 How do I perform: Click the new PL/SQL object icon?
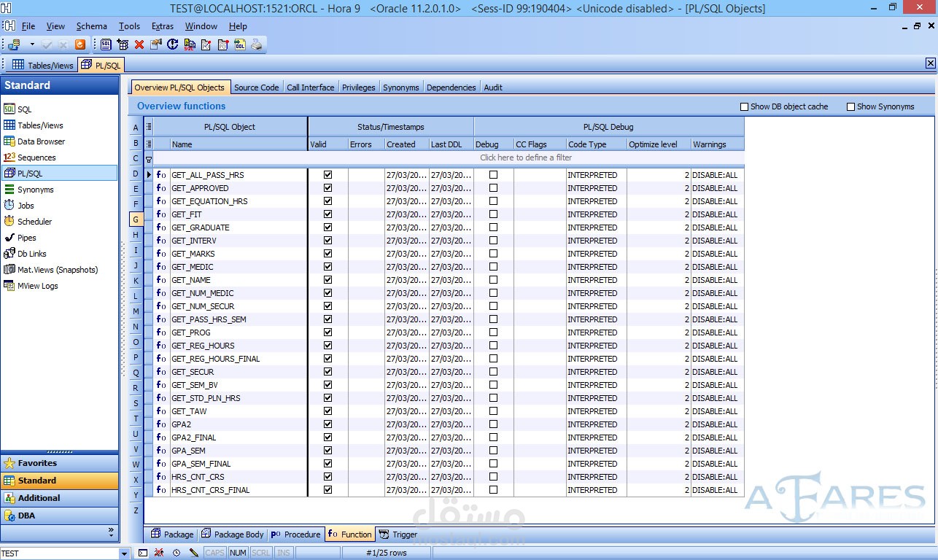pyautogui.click(x=123, y=44)
